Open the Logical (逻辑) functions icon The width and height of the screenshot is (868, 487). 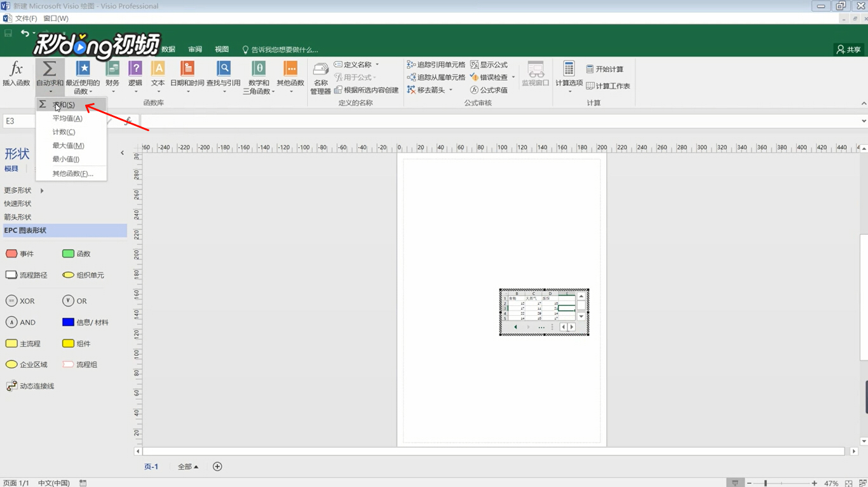coord(135,69)
